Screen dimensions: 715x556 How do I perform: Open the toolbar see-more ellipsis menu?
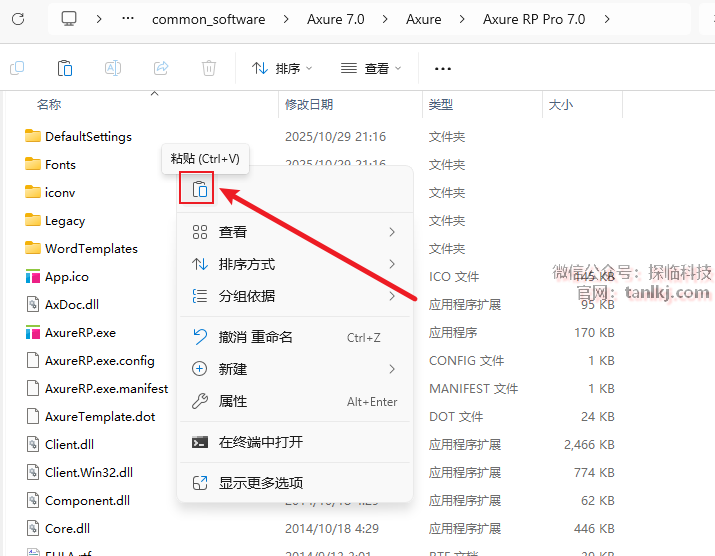tap(443, 69)
